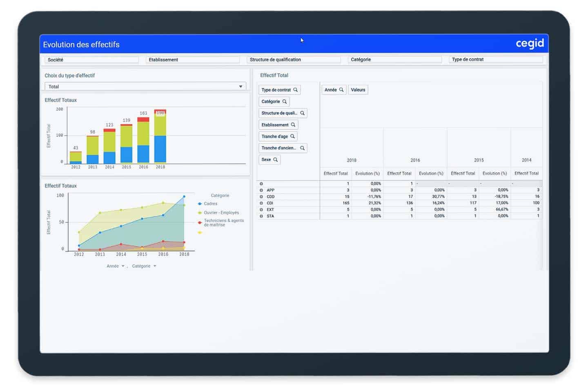Open the Société filter field
588x388 pixels.
(91, 60)
